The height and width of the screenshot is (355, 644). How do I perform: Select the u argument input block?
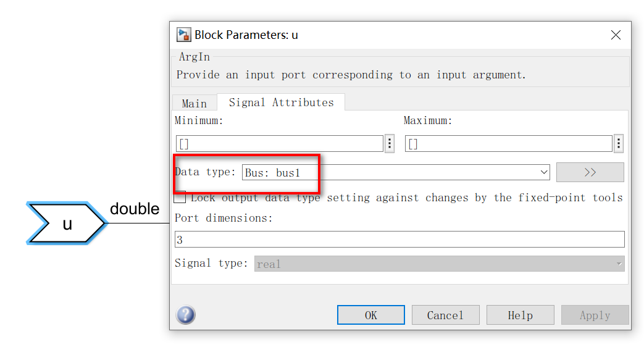[67, 223]
